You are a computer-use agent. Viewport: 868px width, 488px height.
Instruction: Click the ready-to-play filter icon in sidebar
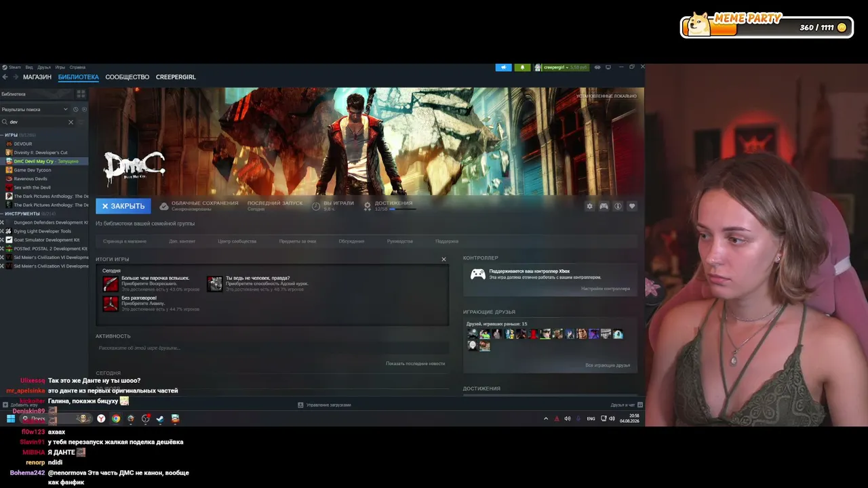pyautogui.click(x=84, y=109)
